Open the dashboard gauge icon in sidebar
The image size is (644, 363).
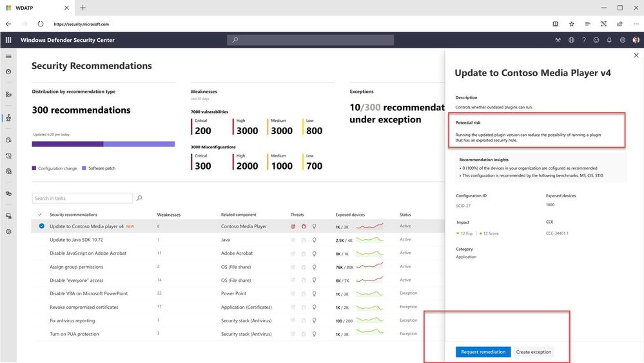coord(8,72)
